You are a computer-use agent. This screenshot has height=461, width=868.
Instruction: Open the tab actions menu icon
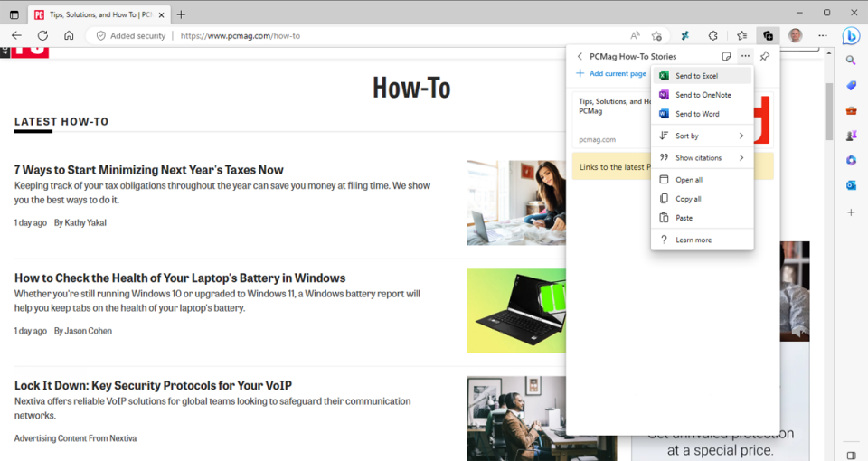(x=14, y=14)
